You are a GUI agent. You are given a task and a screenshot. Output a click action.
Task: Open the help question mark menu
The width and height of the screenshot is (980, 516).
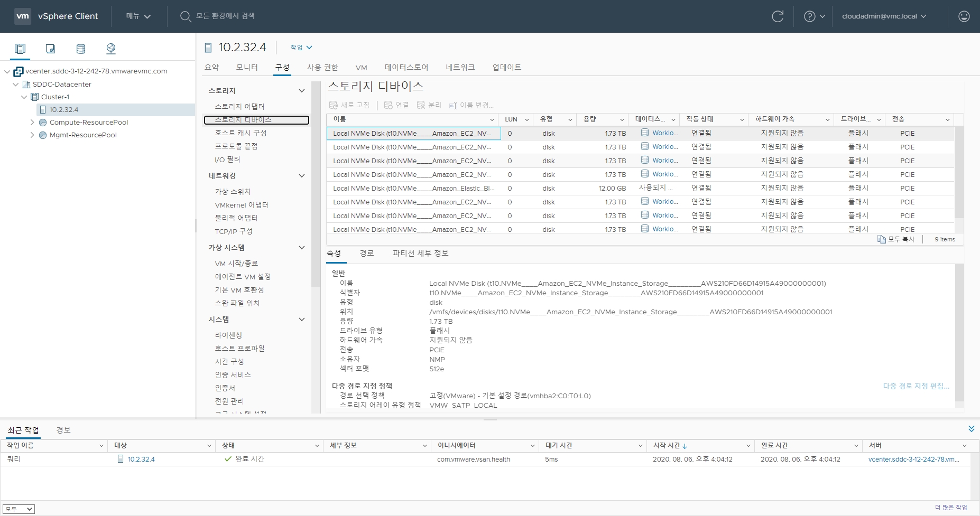(x=815, y=16)
